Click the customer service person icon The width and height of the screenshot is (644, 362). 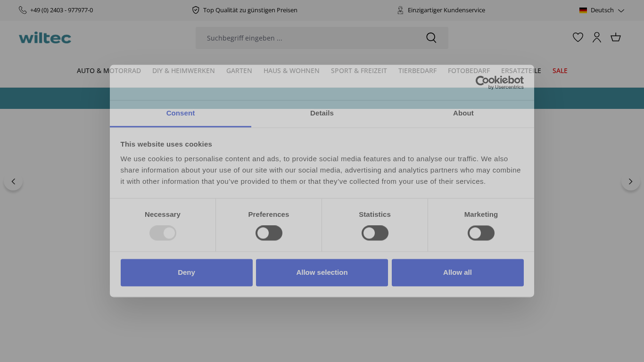click(x=400, y=10)
